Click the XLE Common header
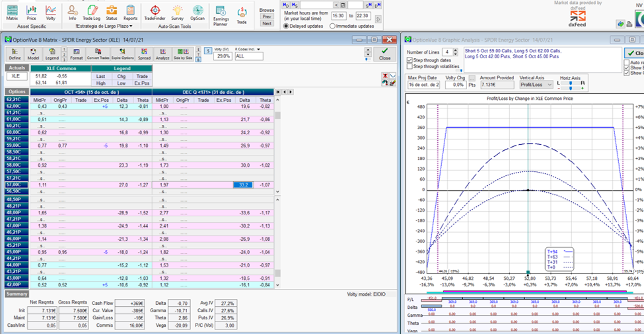 (60, 68)
